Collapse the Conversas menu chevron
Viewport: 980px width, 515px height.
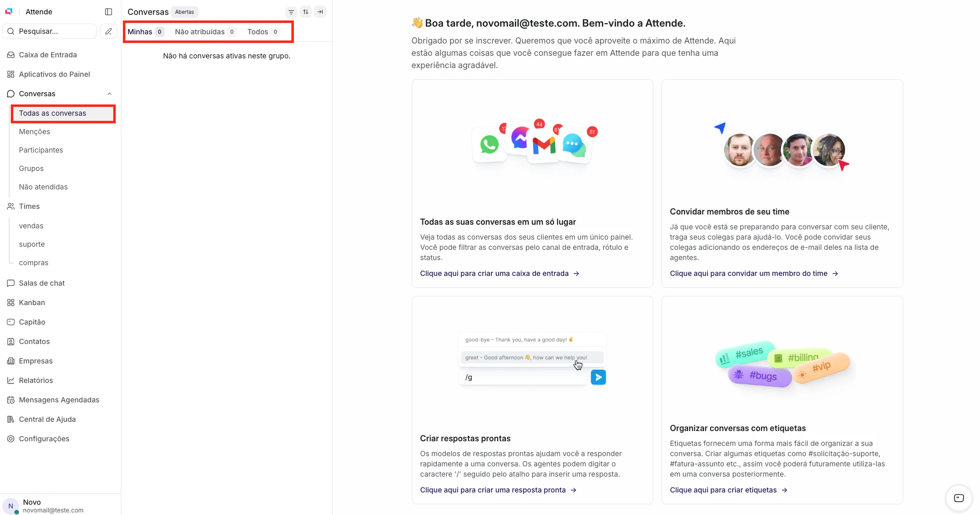[x=110, y=94]
